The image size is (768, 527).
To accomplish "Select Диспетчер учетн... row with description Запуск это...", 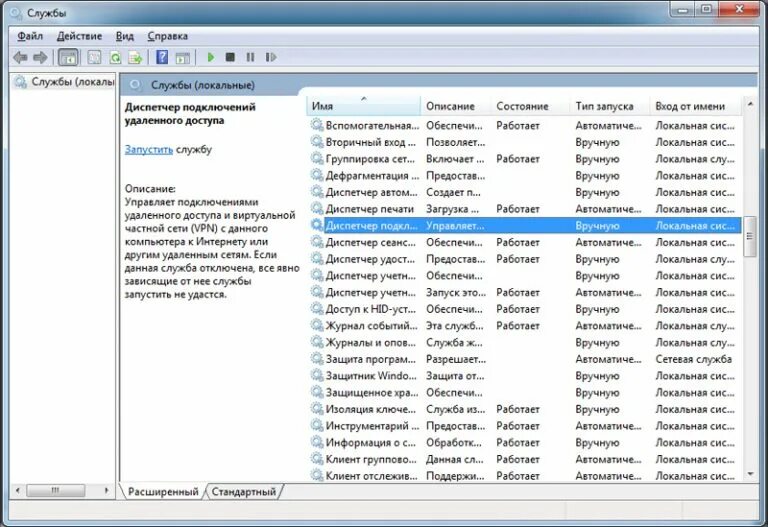I will (x=525, y=292).
